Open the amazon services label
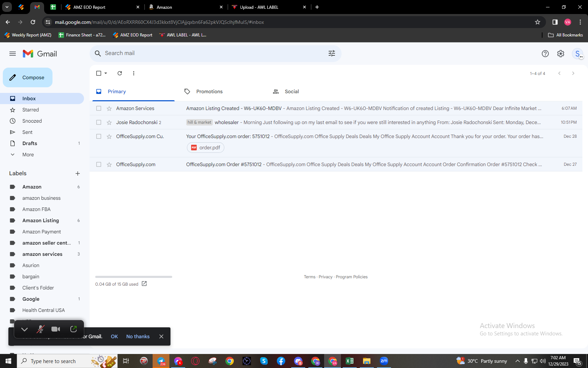The width and height of the screenshot is (588, 368). click(x=42, y=254)
